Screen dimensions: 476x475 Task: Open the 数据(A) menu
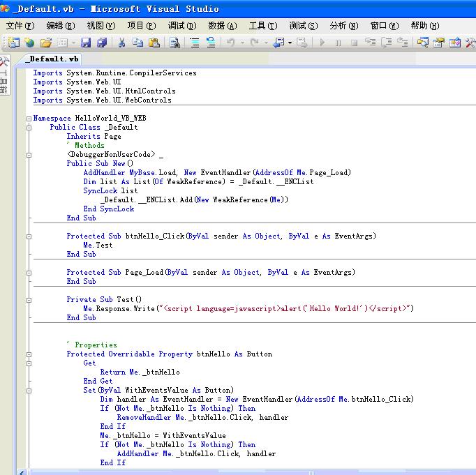223,26
